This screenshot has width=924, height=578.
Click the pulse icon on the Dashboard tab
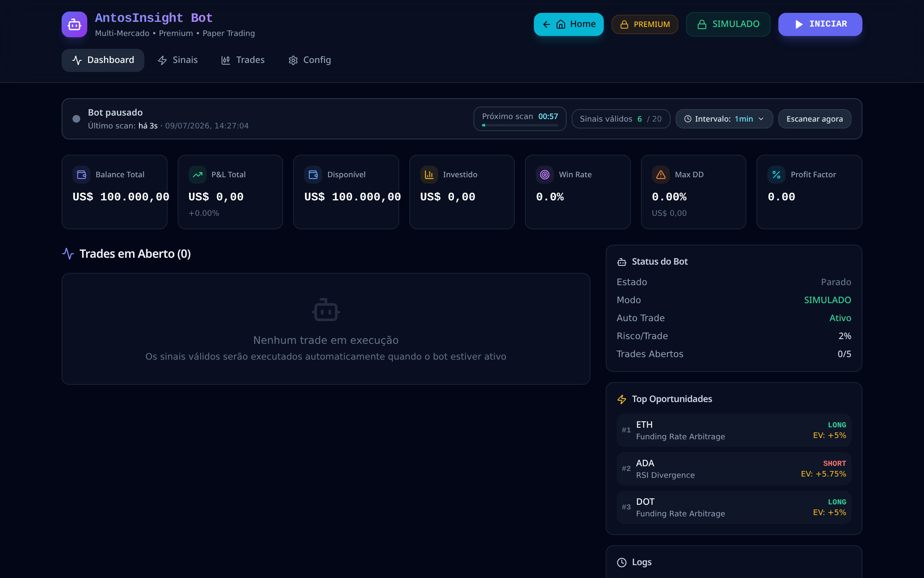click(x=77, y=60)
